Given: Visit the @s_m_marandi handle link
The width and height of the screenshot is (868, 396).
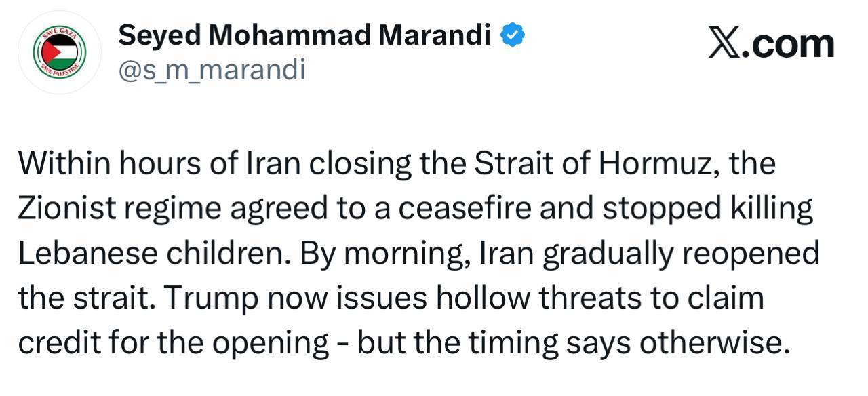Looking at the screenshot, I should coord(212,70).
